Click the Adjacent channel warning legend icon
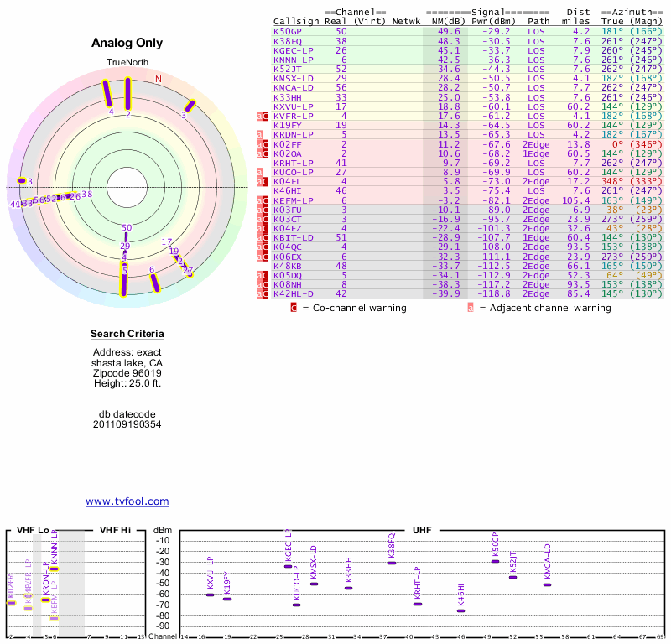 (x=471, y=308)
